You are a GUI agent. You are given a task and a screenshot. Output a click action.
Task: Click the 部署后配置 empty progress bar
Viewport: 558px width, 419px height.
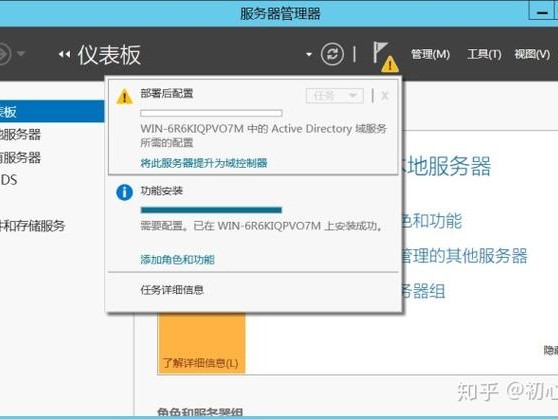211,113
